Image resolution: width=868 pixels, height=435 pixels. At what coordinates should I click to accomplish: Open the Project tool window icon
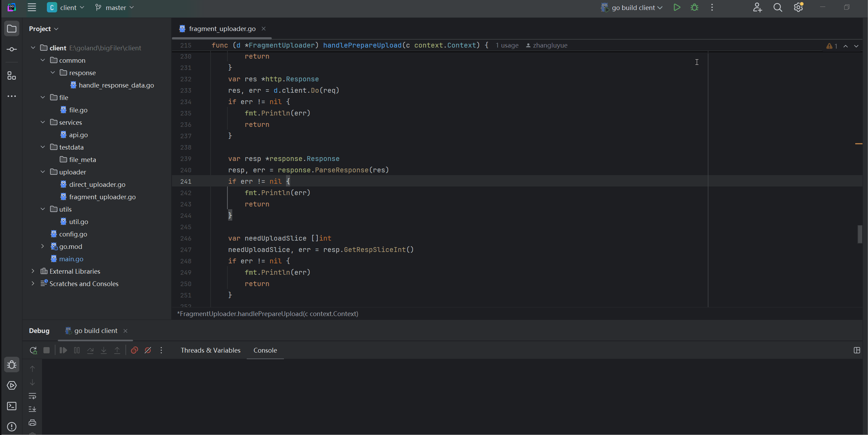[12, 29]
